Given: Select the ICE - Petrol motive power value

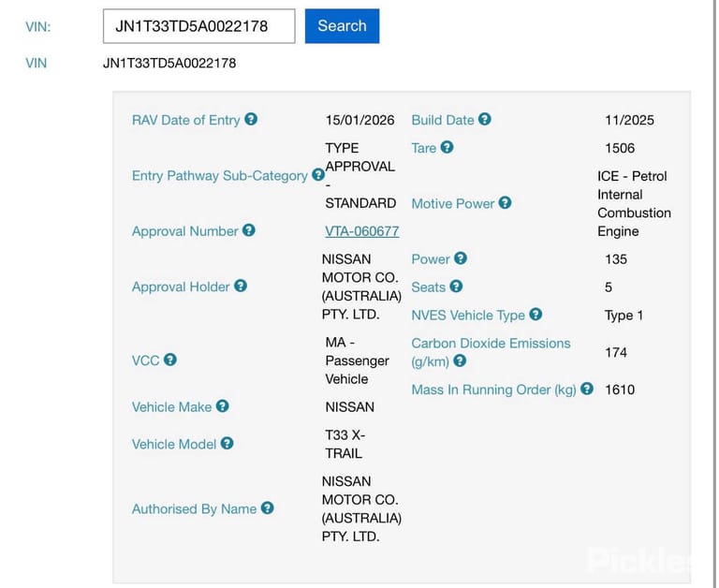Looking at the screenshot, I should point(634,203).
